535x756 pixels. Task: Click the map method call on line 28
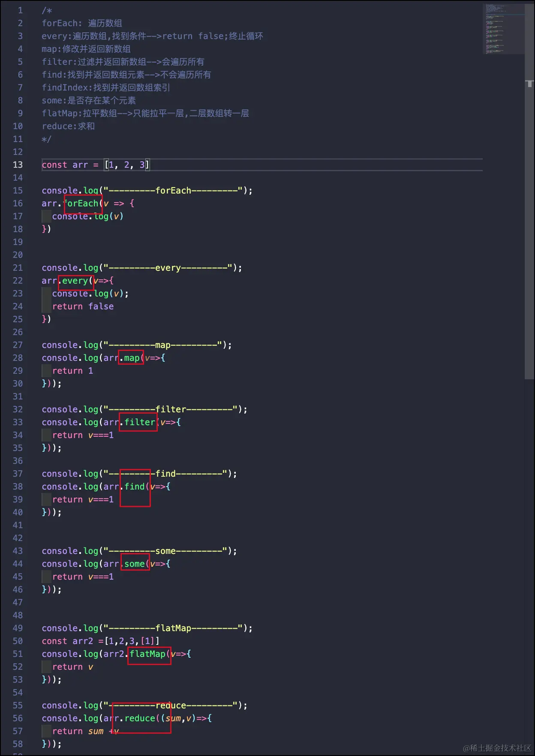tap(132, 358)
